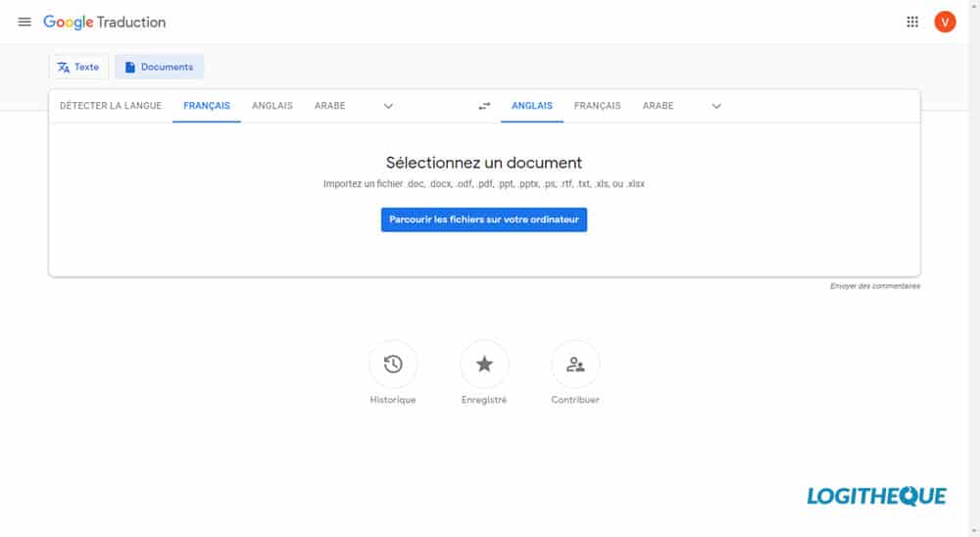The height and width of the screenshot is (537, 980).
Task: Select the Documents mode button
Action: [x=160, y=67]
